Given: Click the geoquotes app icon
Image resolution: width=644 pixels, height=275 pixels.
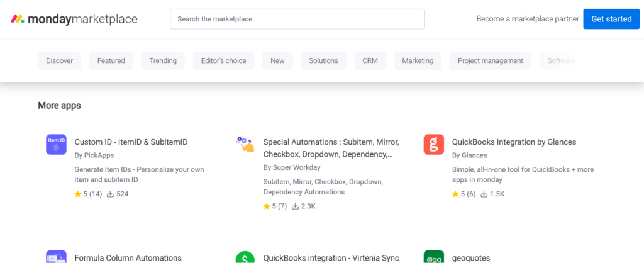Looking at the screenshot, I should click(434, 257).
